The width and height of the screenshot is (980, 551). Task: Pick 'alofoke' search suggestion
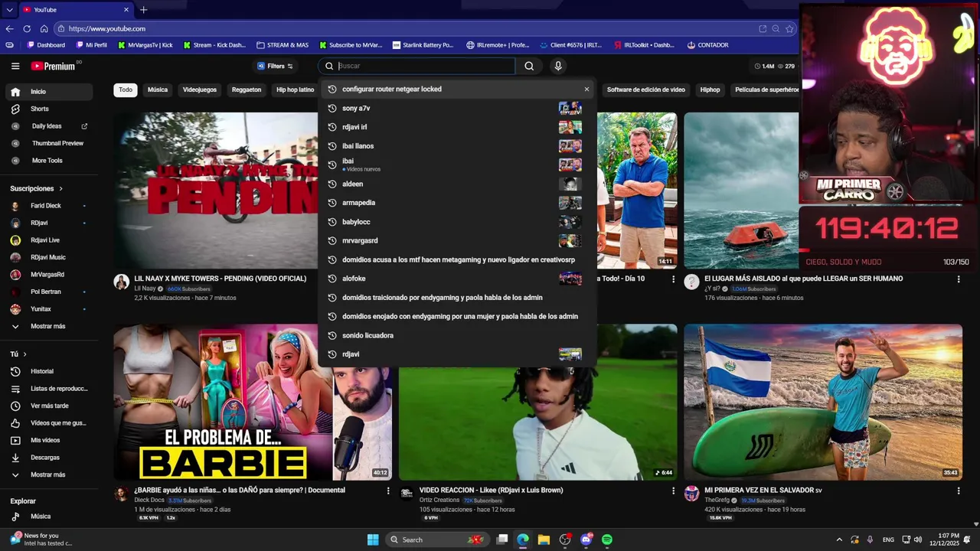tap(457, 279)
